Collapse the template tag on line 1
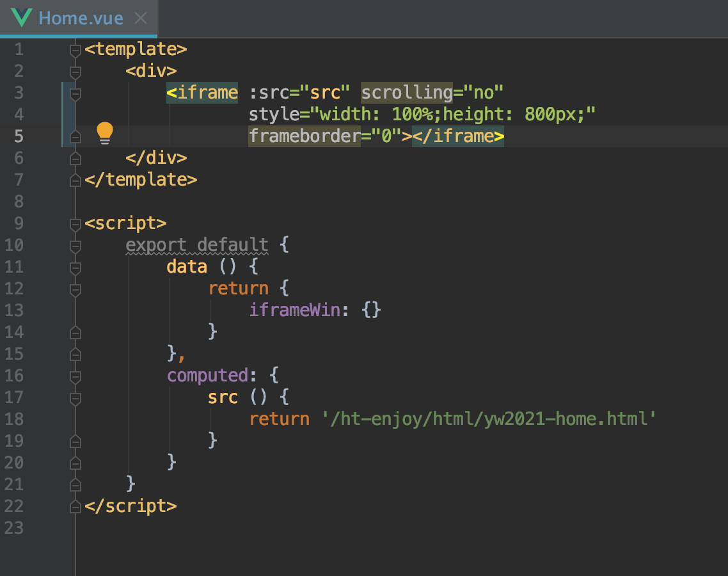This screenshot has width=728, height=576. point(75,49)
